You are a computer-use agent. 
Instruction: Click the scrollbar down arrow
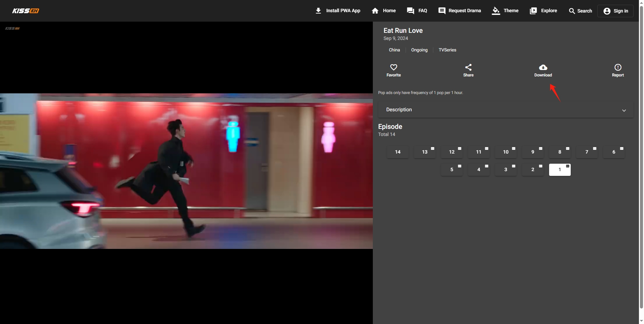click(641, 321)
